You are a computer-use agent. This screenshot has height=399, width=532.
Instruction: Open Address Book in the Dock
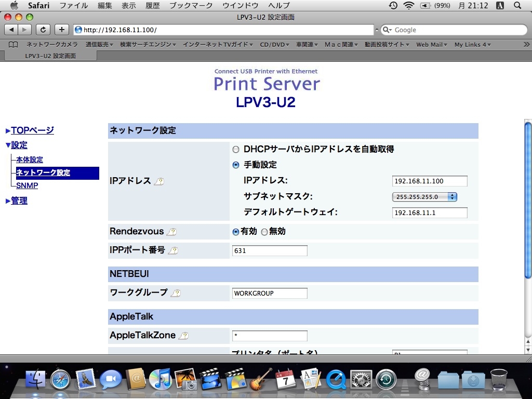coord(136,379)
